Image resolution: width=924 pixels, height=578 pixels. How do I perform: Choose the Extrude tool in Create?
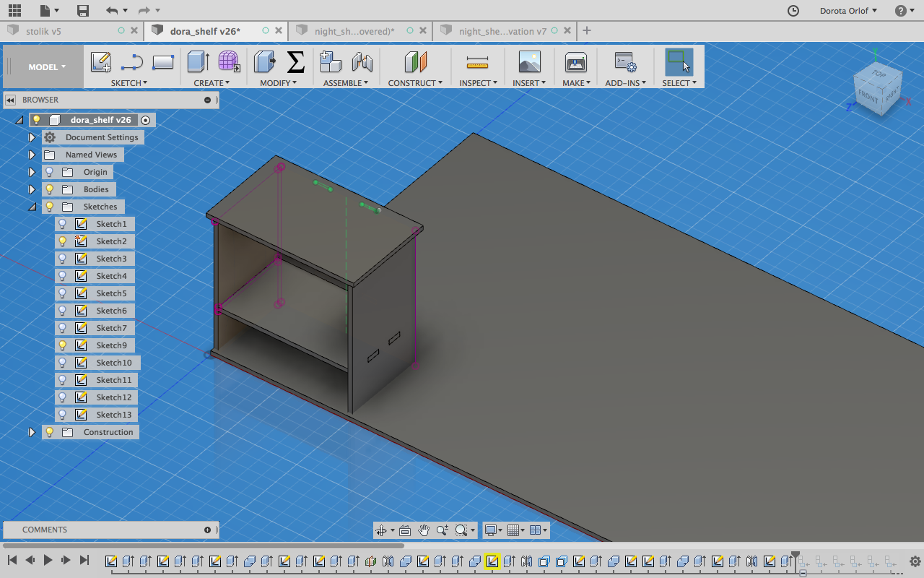(x=198, y=62)
